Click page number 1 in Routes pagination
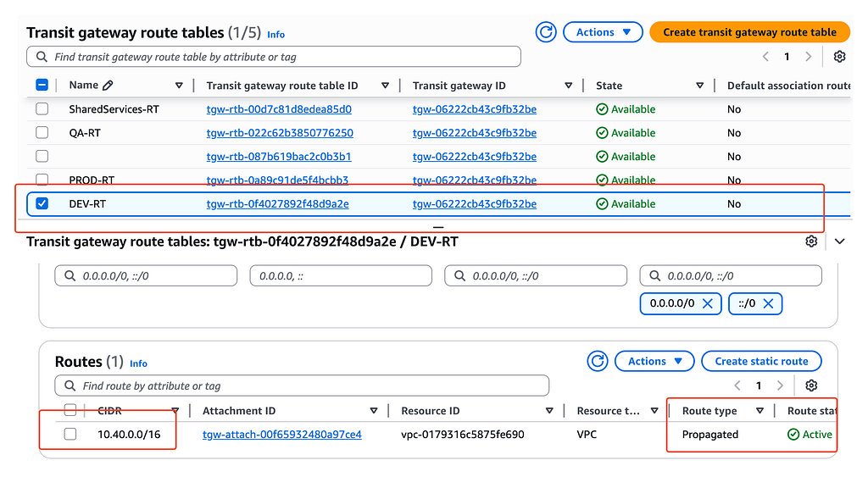 point(759,385)
